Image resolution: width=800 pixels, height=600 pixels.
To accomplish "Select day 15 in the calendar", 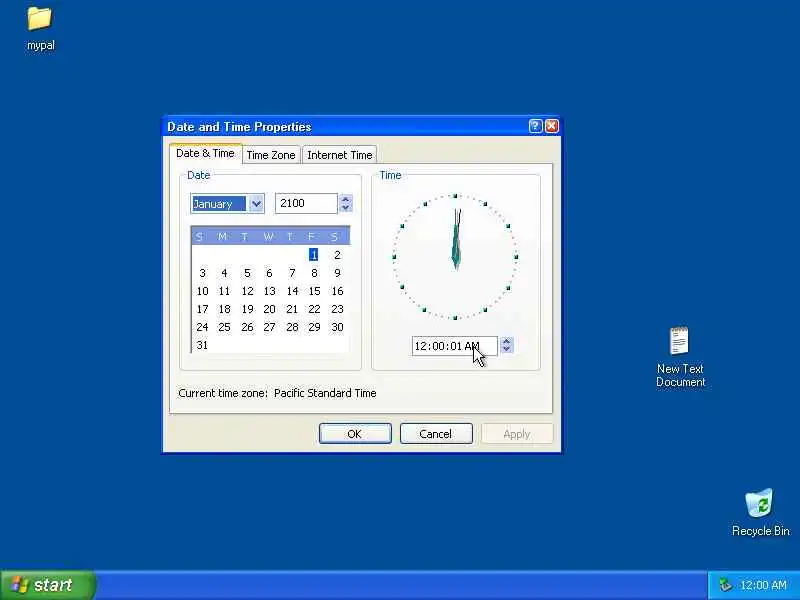I will pyautogui.click(x=314, y=291).
